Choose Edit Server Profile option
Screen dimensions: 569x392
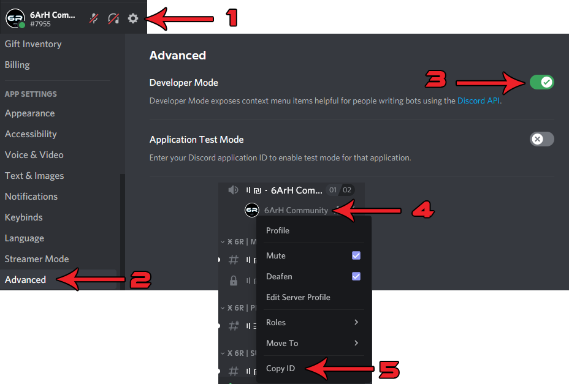click(x=298, y=297)
